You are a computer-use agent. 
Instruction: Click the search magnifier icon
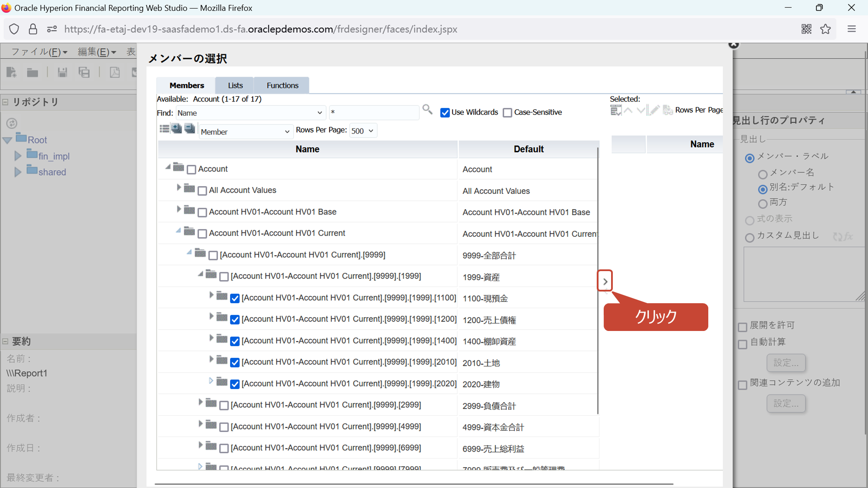click(427, 109)
